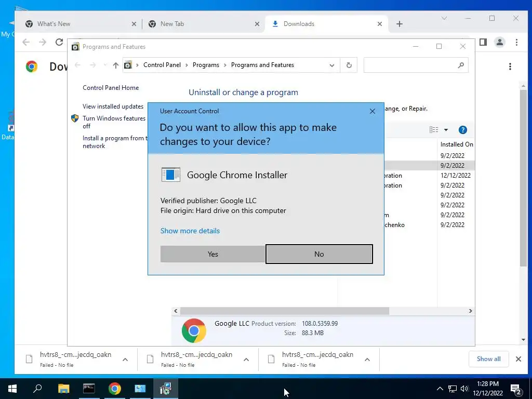Click first failed download file icon

29,359
